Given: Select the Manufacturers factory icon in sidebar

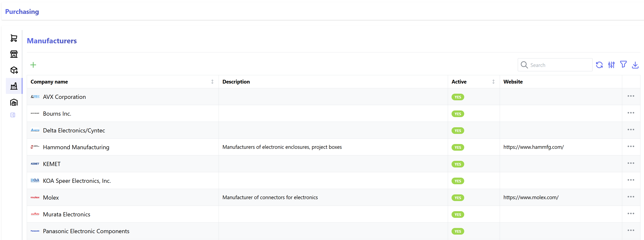Looking at the screenshot, I should (x=14, y=86).
